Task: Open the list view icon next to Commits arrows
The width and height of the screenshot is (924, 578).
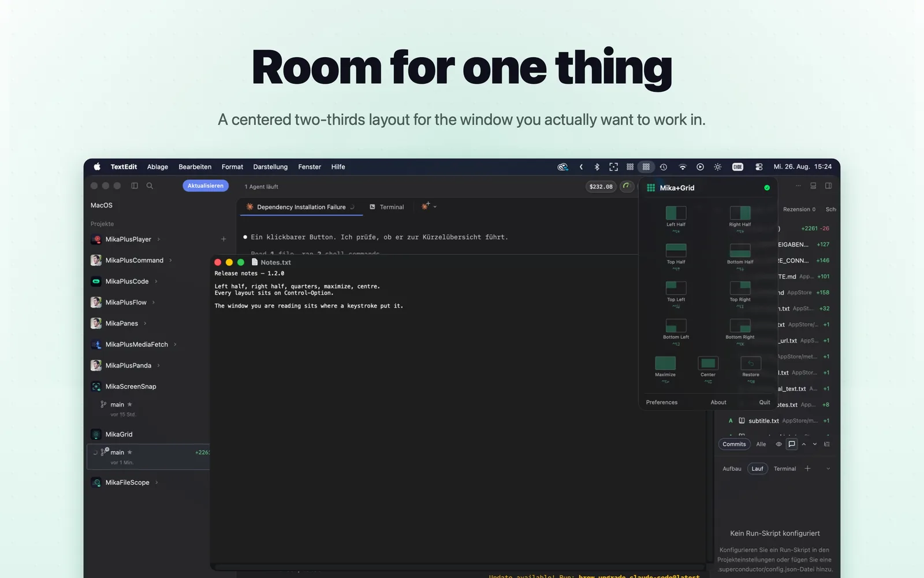Action: point(827,444)
